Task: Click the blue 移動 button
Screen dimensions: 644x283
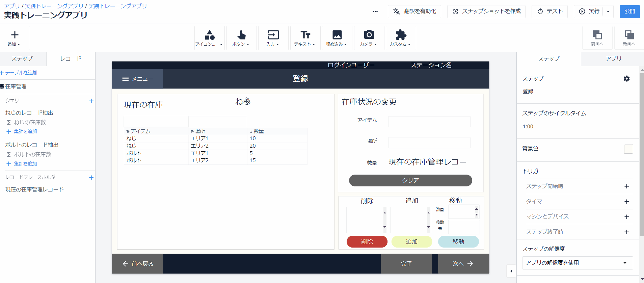Action: pos(458,242)
